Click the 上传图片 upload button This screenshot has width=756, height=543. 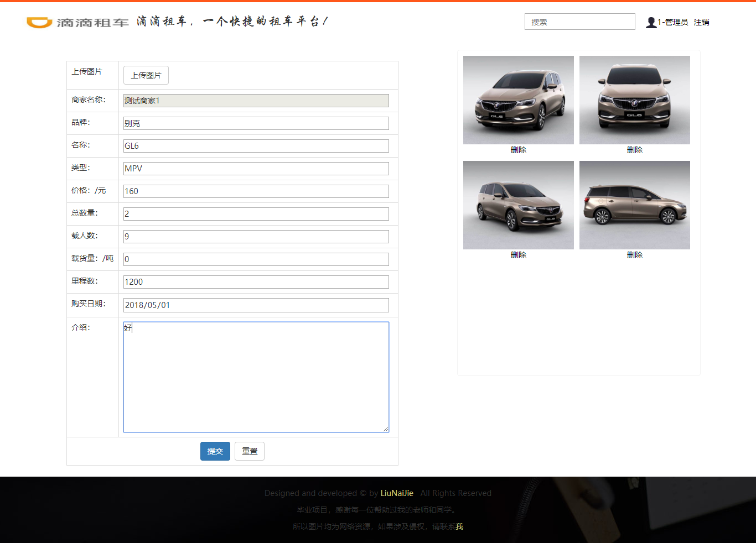[146, 75]
